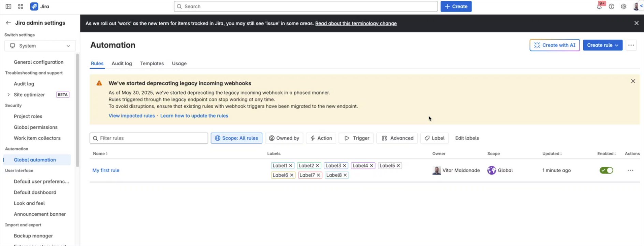Open the Automation page more options ellipsis
The width and height of the screenshot is (644, 246).
pos(631,45)
